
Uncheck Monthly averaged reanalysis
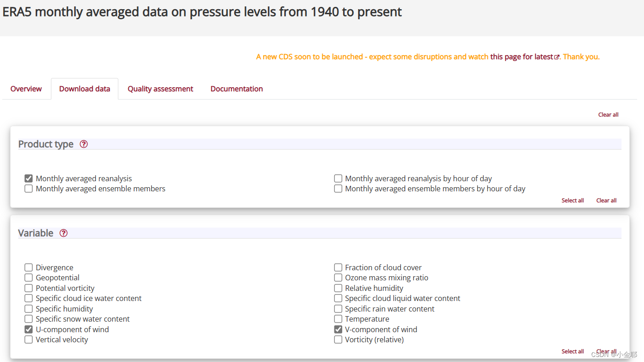[x=28, y=178]
